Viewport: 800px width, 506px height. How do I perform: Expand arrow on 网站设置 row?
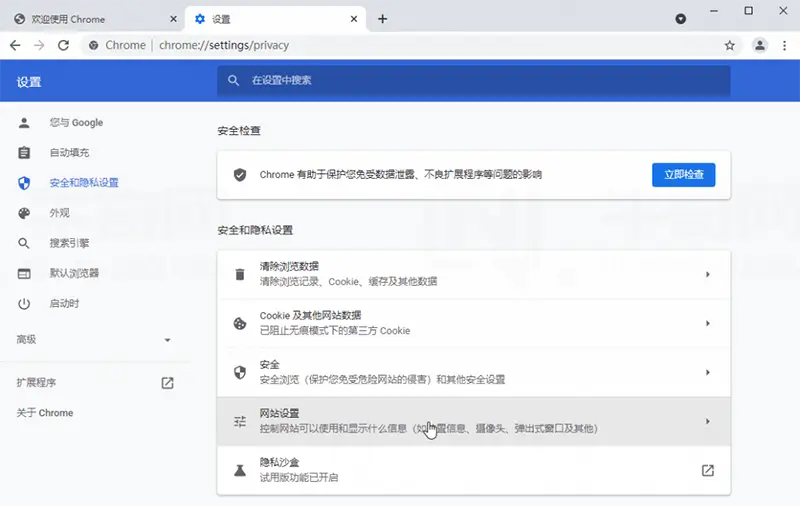pyautogui.click(x=708, y=421)
